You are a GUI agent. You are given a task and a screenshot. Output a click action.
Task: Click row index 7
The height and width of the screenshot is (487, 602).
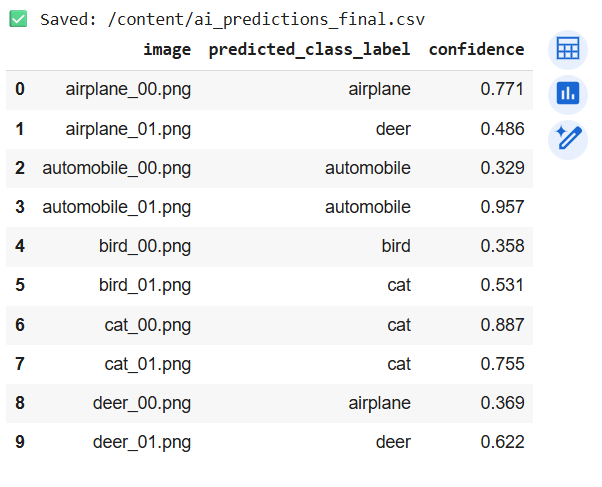pos(20,364)
